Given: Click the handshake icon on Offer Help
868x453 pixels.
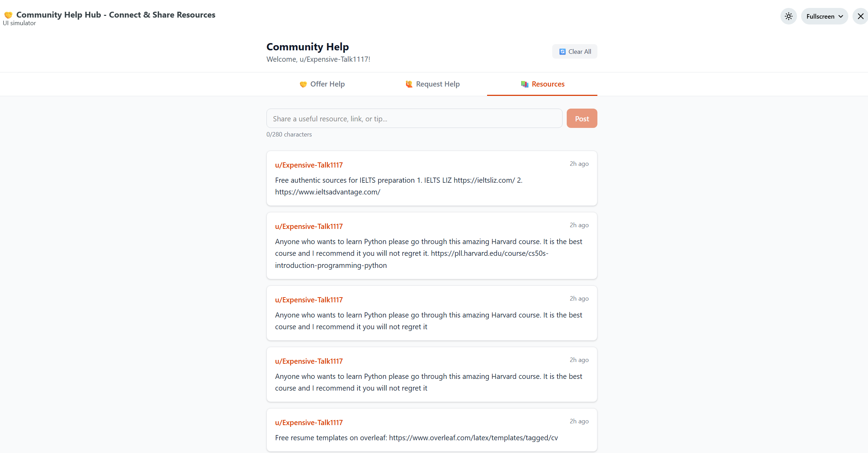Looking at the screenshot, I should [x=303, y=84].
